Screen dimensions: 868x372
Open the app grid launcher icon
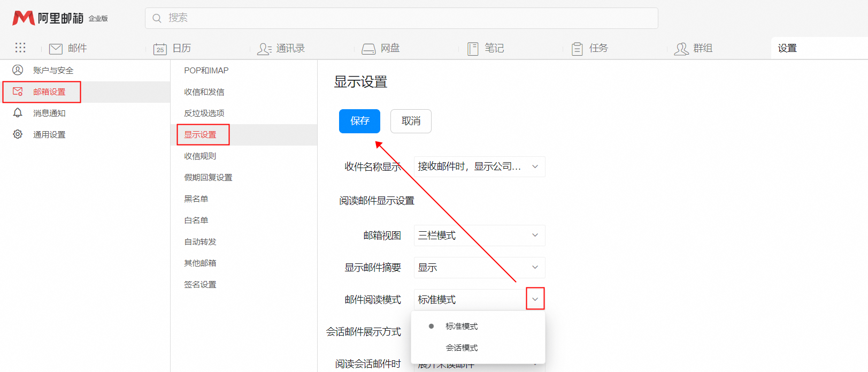[x=20, y=48]
